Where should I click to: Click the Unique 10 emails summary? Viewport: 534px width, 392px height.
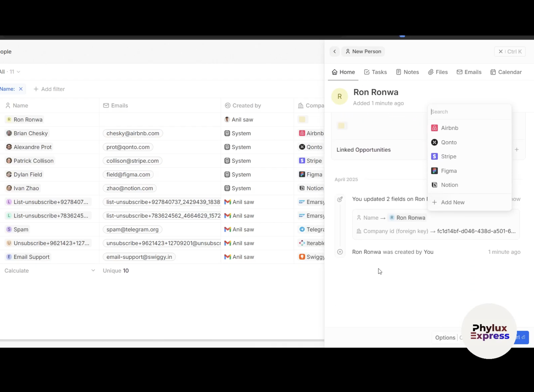click(x=116, y=271)
